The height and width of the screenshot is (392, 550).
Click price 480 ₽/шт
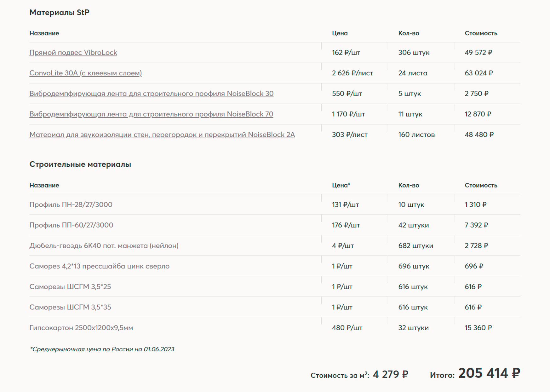tap(347, 328)
